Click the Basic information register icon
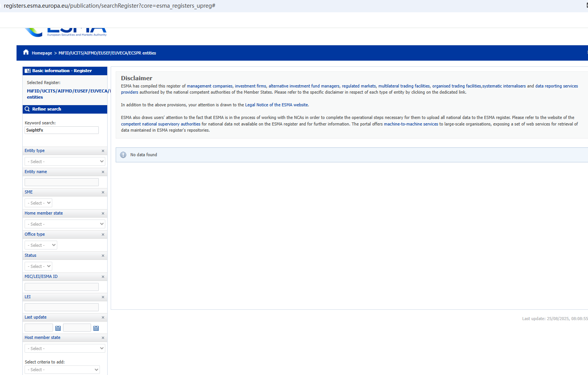 [28, 71]
